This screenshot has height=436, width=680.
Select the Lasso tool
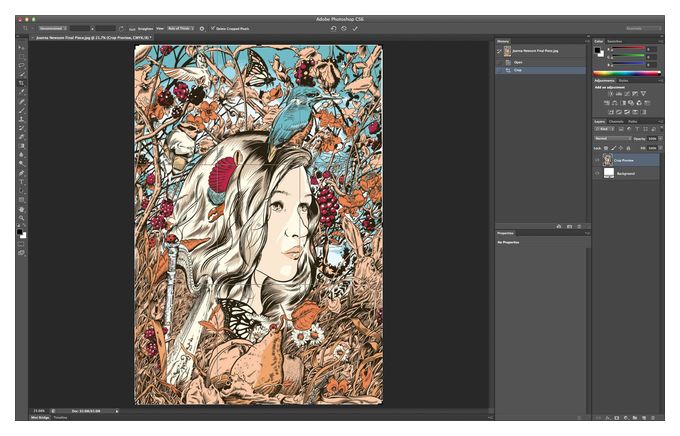click(21, 66)
